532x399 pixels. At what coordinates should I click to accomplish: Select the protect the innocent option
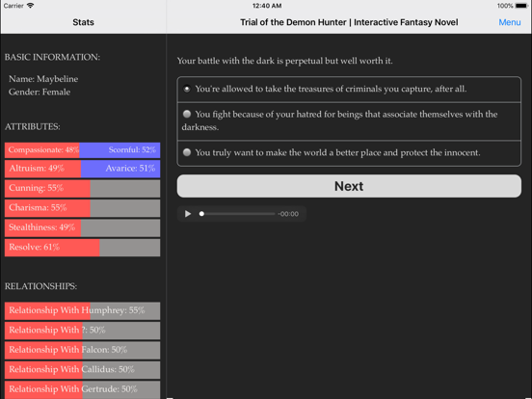[349, 153]
